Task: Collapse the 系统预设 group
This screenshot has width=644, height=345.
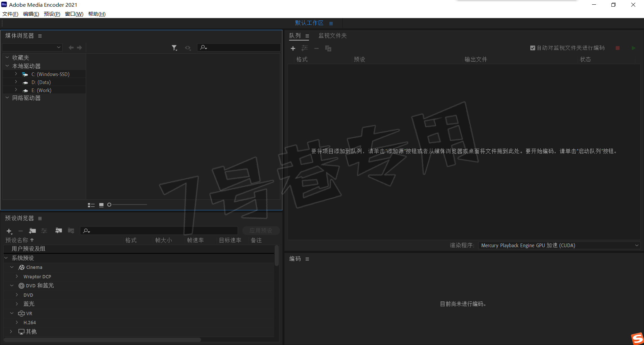Action: [6, 258]
